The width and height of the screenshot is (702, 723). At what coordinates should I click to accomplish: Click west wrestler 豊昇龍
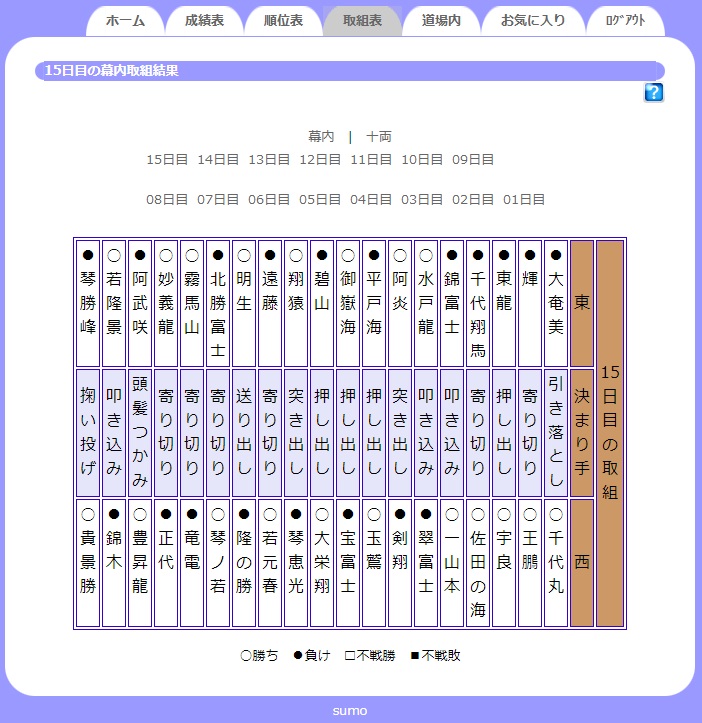click(x=140, y=563)
